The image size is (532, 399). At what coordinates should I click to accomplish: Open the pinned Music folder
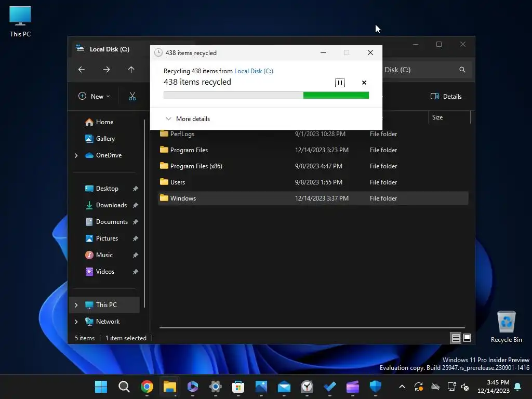click(x=99, y=255)
